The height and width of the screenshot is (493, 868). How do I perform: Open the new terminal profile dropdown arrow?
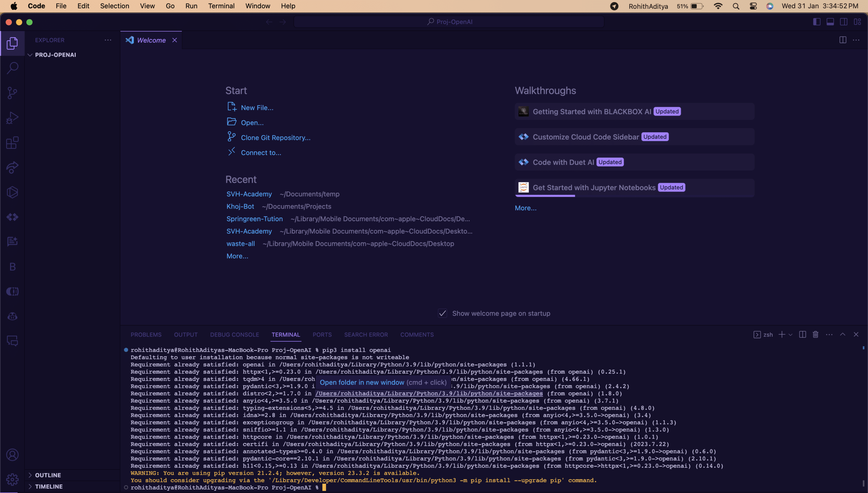coord(790,335)
